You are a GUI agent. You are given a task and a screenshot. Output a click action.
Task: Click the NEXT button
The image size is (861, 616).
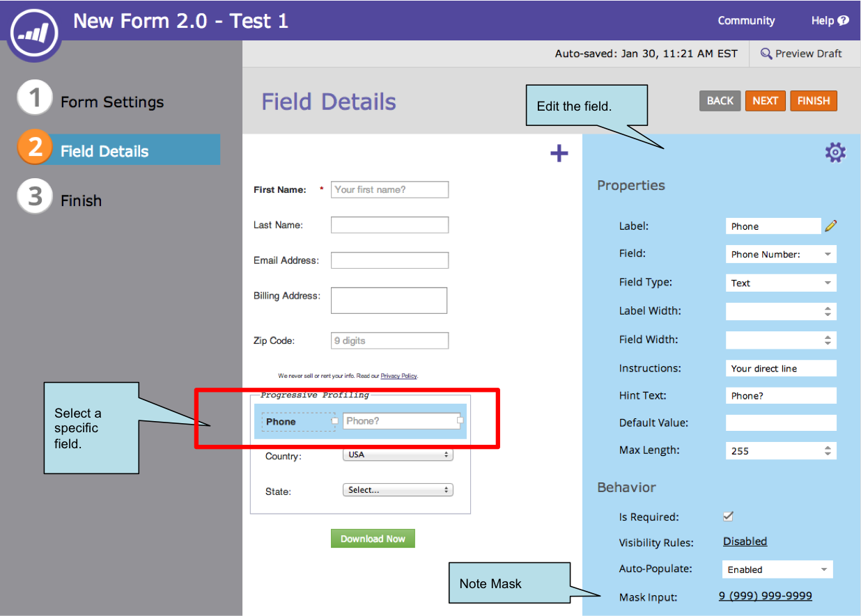point(765,101)
